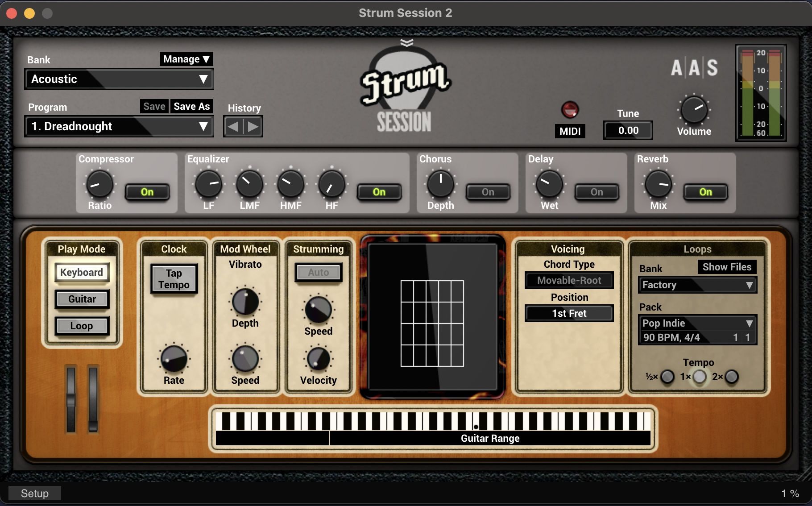The width and height of the screenshot is (812, 506).
Task: Click the Tune value field 0.00
Action: [x=628, y=130]
